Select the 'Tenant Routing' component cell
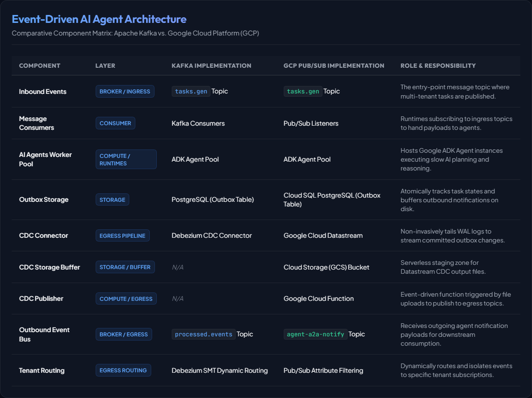Image resolution: width=532 pixels, height=398 pixels. click(x=42, y=370)
